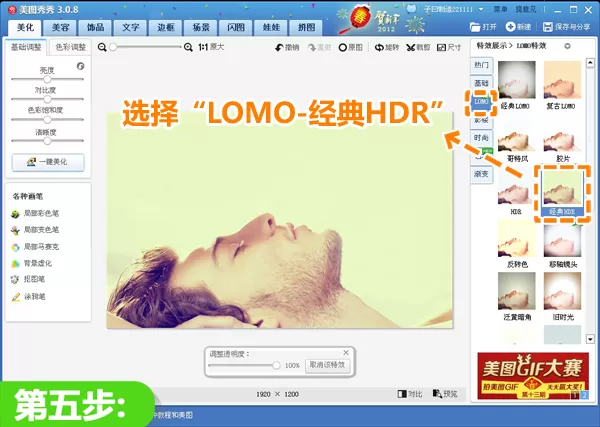Select the 热门 effects category
Image resolution: width=600 pixels, height=427 pixels.
click(x=481, y=65)
